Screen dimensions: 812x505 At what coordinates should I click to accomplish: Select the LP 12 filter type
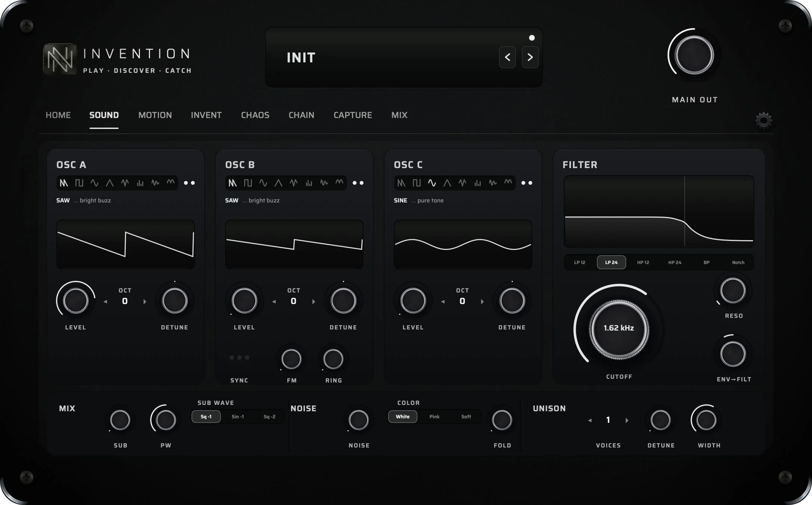[580, 262]
